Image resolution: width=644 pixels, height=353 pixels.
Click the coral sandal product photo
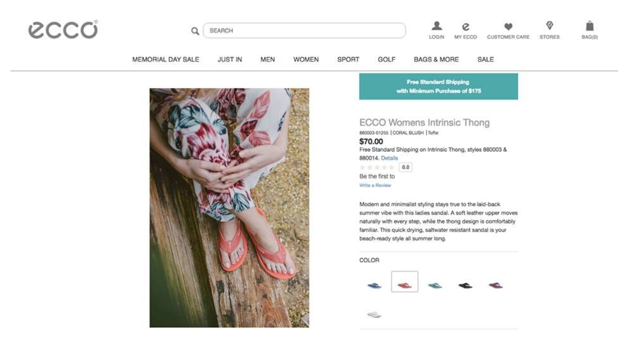click(x=229, y=208)
